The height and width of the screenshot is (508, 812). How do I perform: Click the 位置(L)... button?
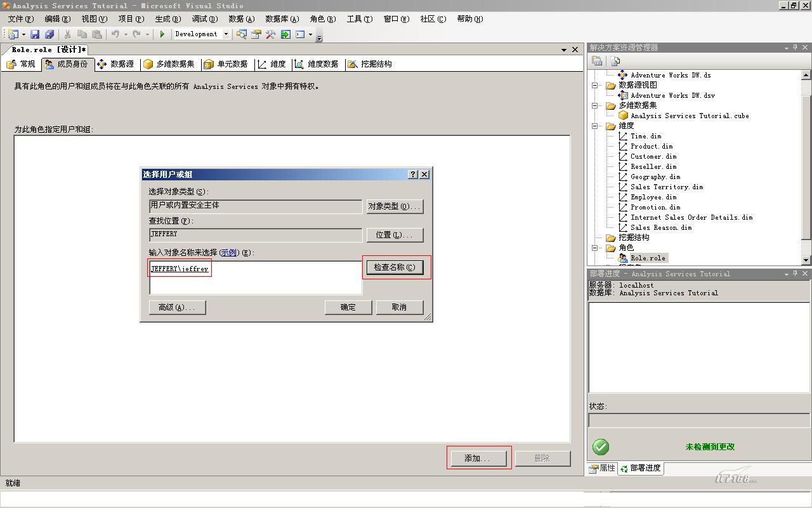coord(395,235)
